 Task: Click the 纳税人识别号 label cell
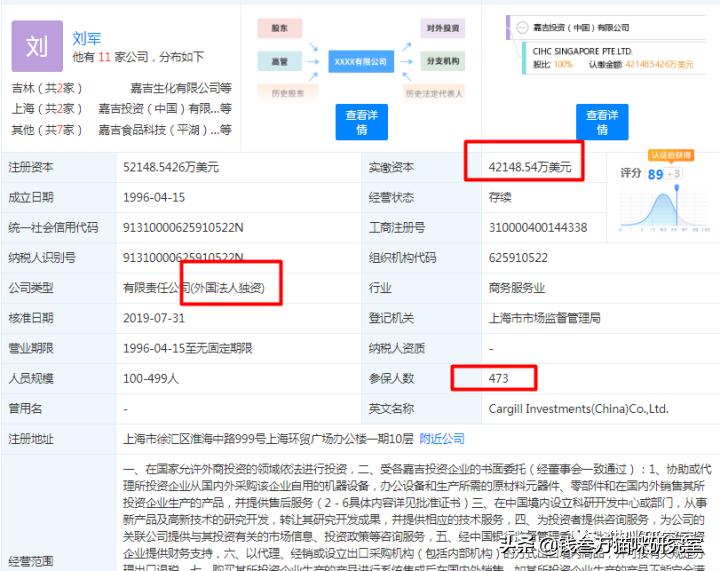pos(59,258)
